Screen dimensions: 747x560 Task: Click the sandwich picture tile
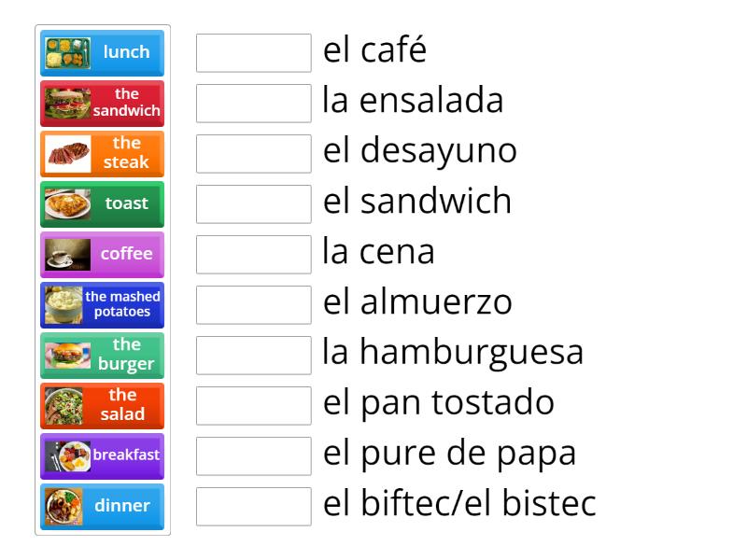[102, 104]
